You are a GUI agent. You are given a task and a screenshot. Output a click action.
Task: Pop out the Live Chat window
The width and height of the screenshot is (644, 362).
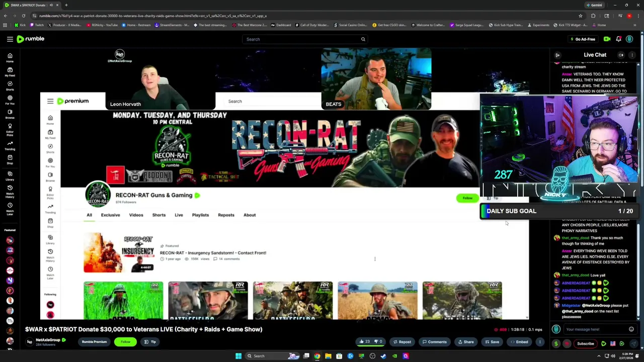pyautogui.click(x=621, y=55)
